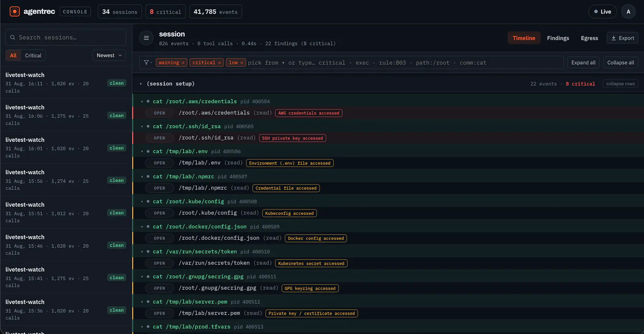Focus the Search sessions field
The width and height of the screenshot is (644, 334).
(66, 37)
